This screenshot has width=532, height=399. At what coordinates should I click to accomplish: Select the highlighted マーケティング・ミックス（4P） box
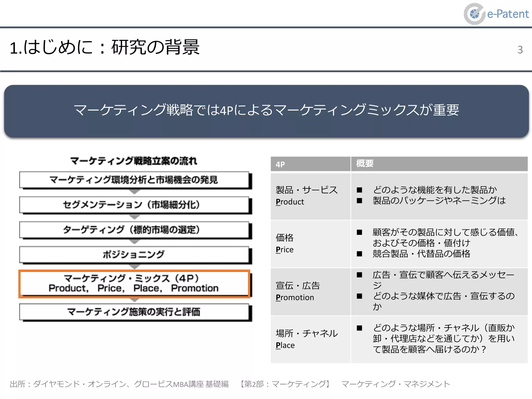tap(134, 283)
